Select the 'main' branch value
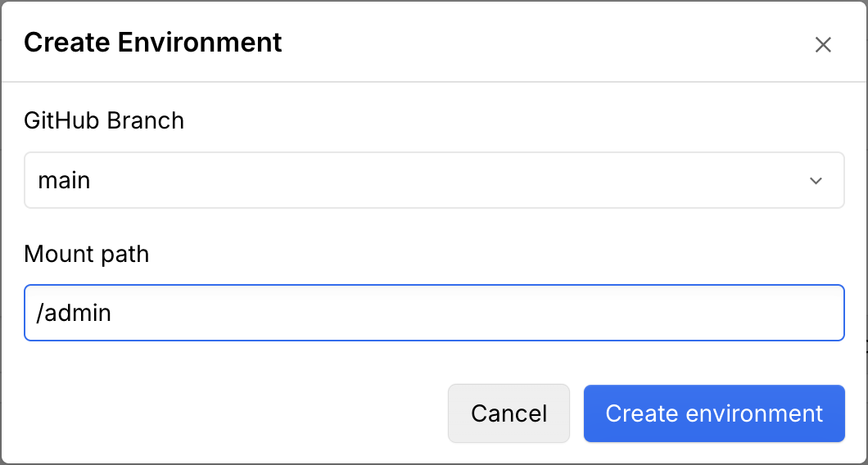868x465 pixels. point(64,180)
